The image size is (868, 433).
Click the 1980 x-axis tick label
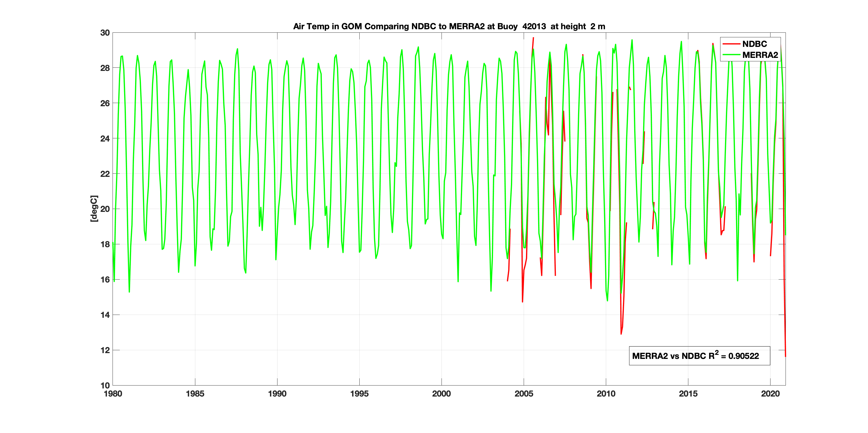pyautogui.click(x=113, y=394)
